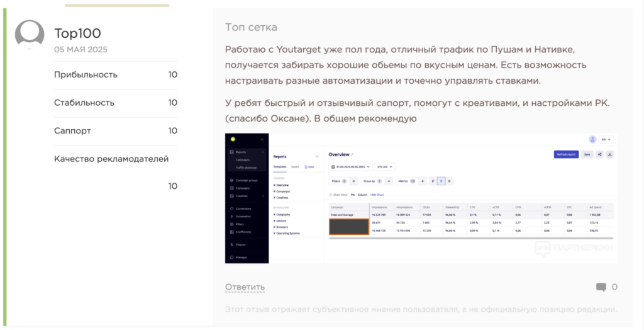Open Coefficients in dashboard sidebar

tap(241, 232)
